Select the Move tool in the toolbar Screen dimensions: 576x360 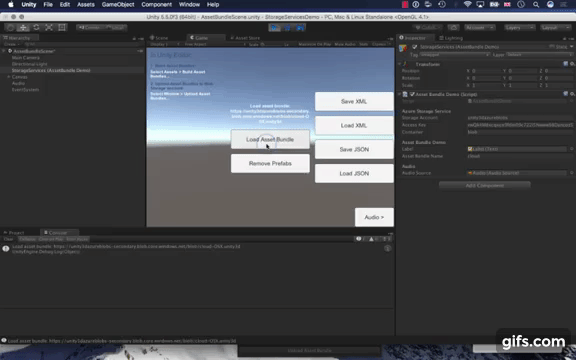tap(23, 28)
